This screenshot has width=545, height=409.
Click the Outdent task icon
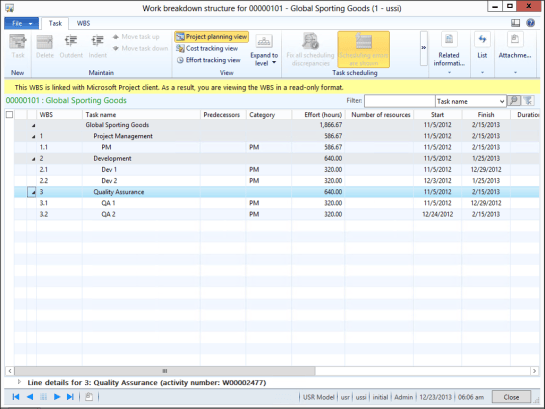[71, 46]
